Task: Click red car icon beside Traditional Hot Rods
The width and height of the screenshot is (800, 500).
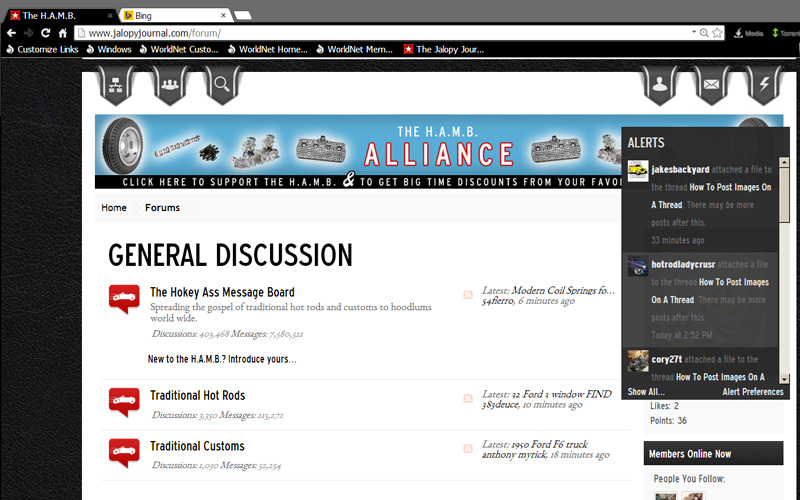Action: [x=124, y=402]
